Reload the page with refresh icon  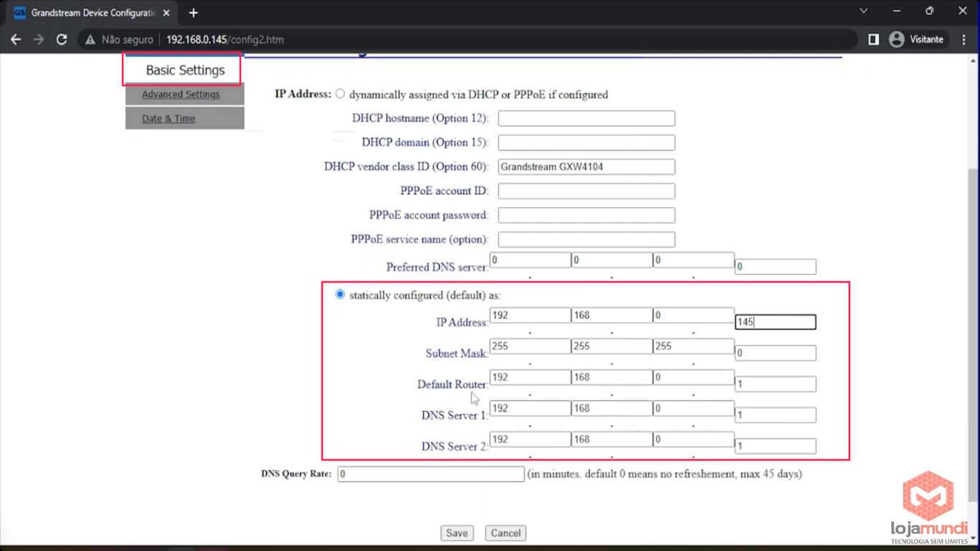pos(62,39)
